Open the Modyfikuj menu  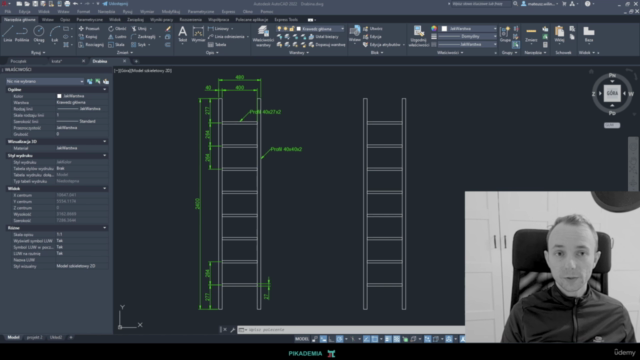tap(171, 11)
